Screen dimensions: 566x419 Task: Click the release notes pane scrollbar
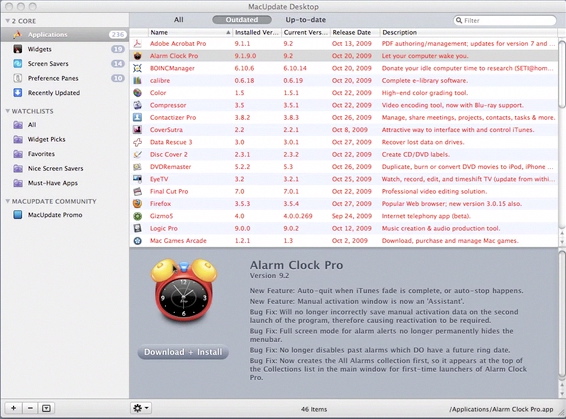click(562, 314)
